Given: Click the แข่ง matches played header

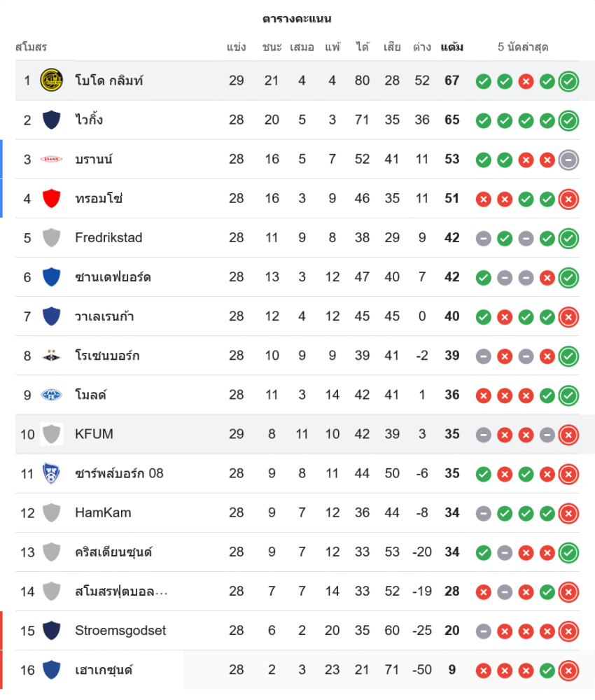Looking at the screenshot, I should coord(237,48).
